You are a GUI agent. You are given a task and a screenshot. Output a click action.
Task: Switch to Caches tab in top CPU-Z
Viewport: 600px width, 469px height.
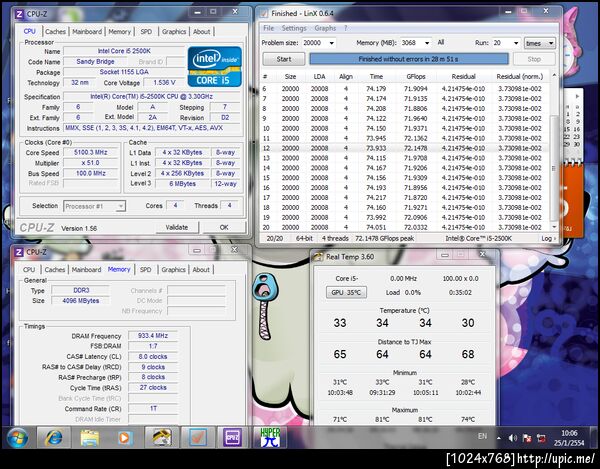55,32
